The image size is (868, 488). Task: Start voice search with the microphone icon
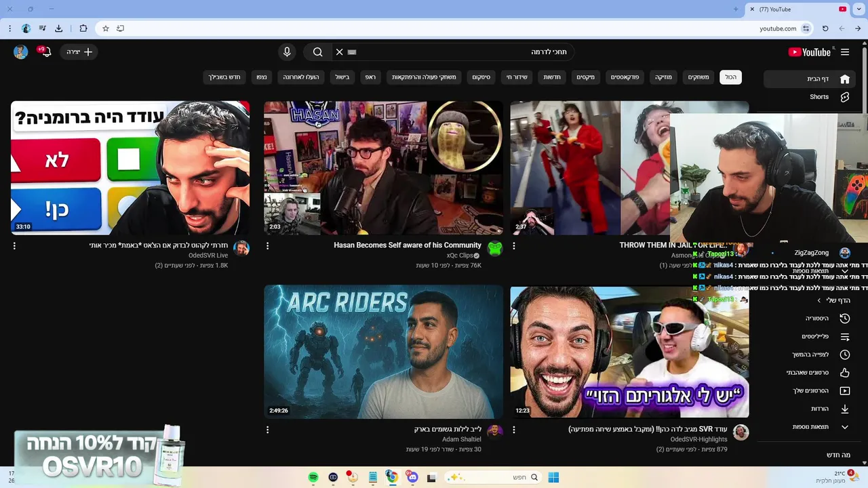287,52
